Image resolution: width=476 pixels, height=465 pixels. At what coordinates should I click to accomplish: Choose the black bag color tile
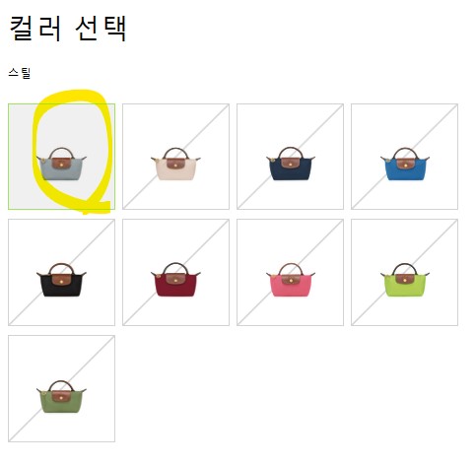pyautogui.click(x=61, y=272)
